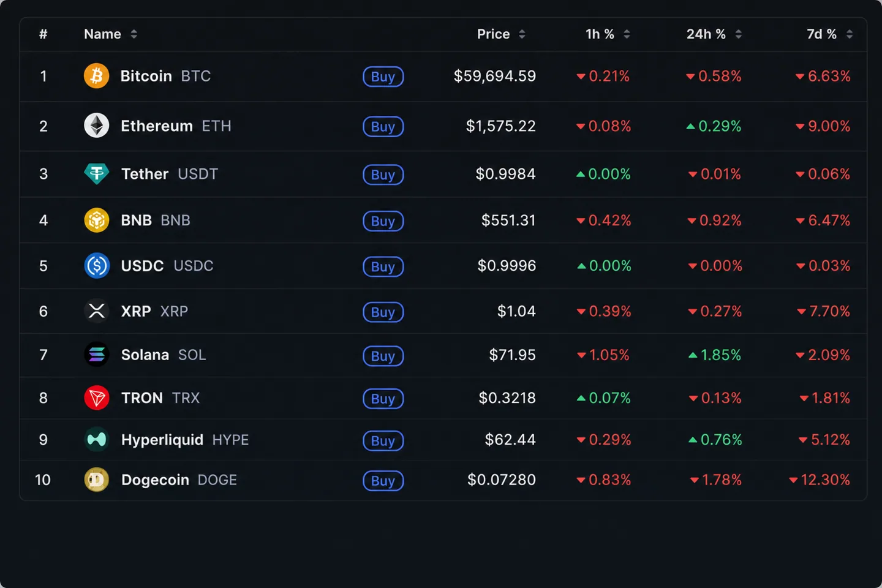Sort the table by Price column
882x588 pixels.
click(x=501, y=34)
